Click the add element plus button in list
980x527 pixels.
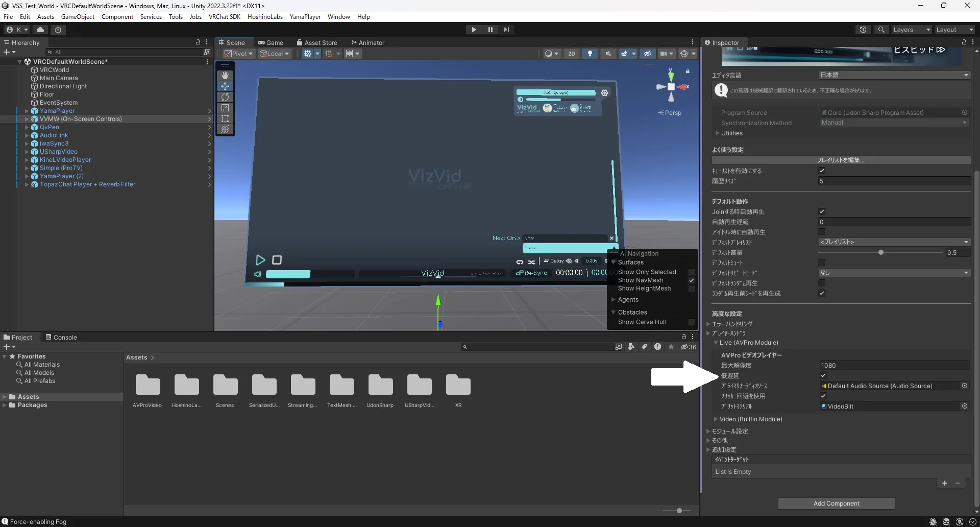[x=945, y=483]
